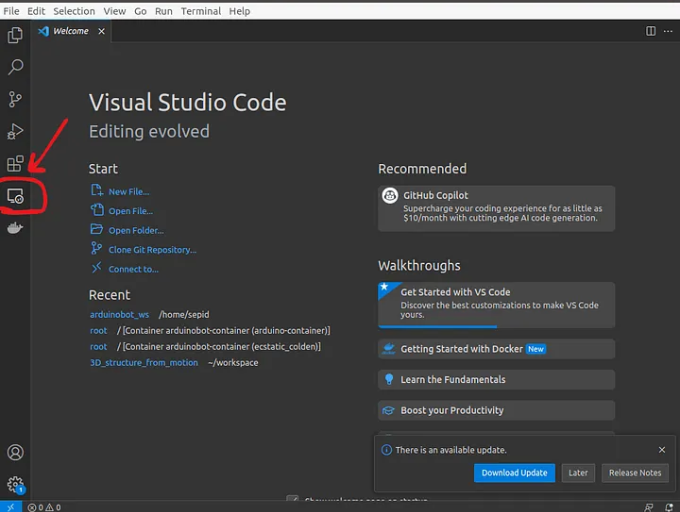This screenshot has height=512, width=680.
Task: Click the Open Folder... link
Action: [x=136, y=231]
